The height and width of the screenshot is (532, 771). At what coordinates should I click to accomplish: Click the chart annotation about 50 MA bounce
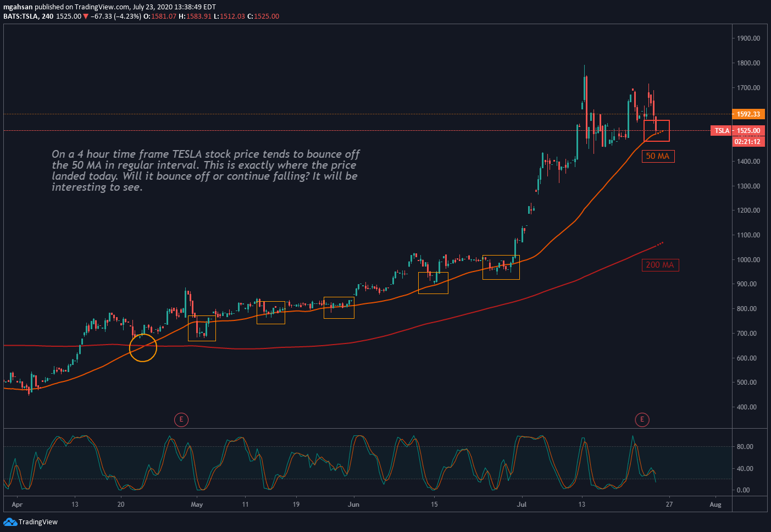pos(206,171)
